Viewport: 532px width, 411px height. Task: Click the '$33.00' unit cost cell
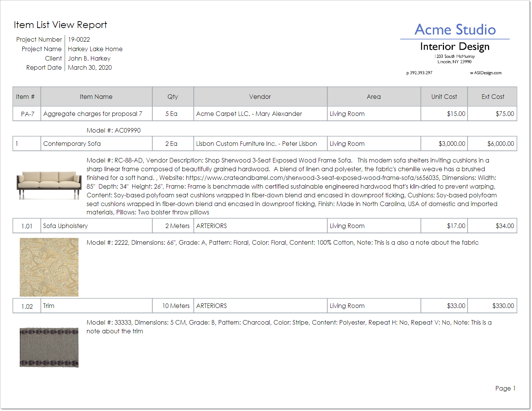tap(444, 306)
